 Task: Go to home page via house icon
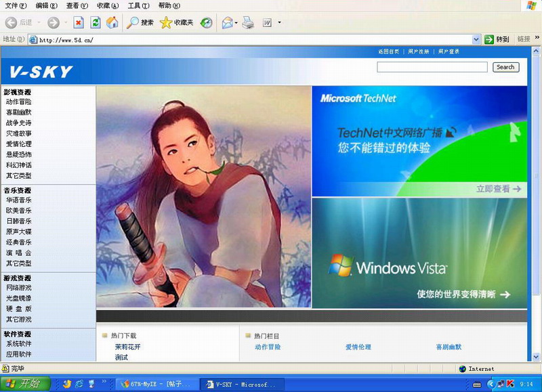(112, 23)
